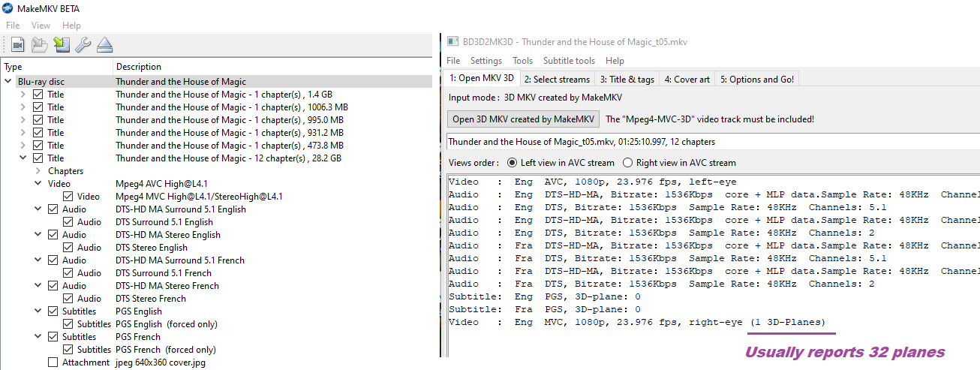This screenshot has height=370, width=980.
Task: Toggle PGS English forced only checkbox
Action: pos(68,324)
